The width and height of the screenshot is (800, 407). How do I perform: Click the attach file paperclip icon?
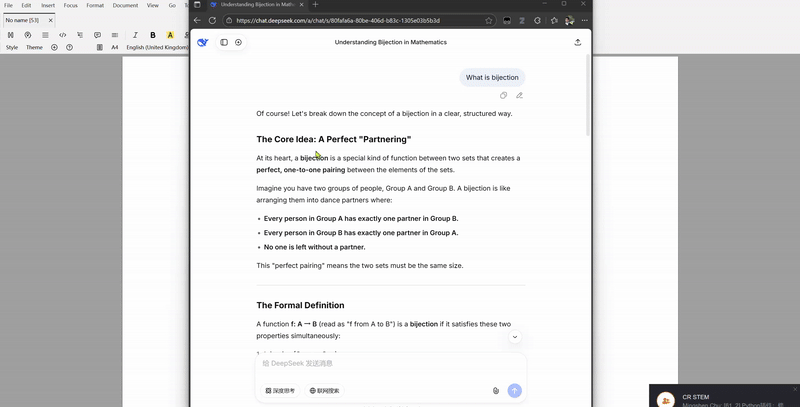coord(496,391)
